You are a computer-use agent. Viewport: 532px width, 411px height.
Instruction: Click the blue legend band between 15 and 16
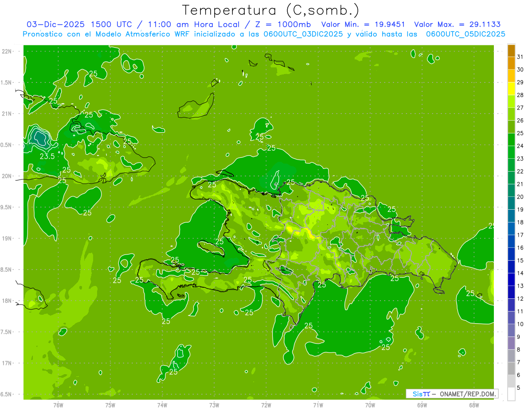pyautogui.click(x=511, y=254)
